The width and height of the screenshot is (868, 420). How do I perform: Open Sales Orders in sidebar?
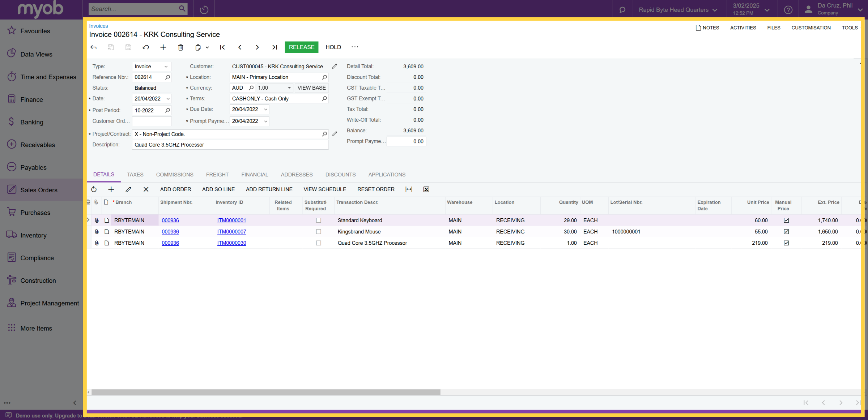42,190
